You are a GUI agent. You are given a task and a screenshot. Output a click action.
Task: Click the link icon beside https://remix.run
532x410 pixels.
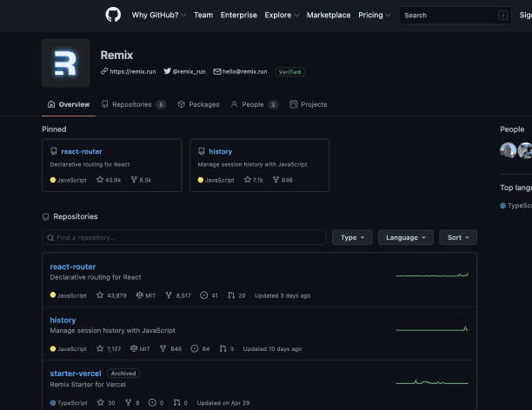pos(104,71)
